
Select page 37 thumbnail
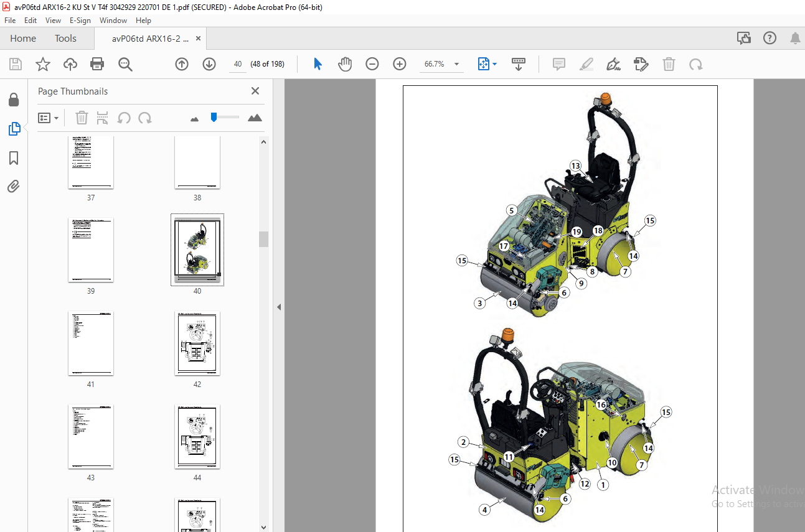tap(91, 162)
